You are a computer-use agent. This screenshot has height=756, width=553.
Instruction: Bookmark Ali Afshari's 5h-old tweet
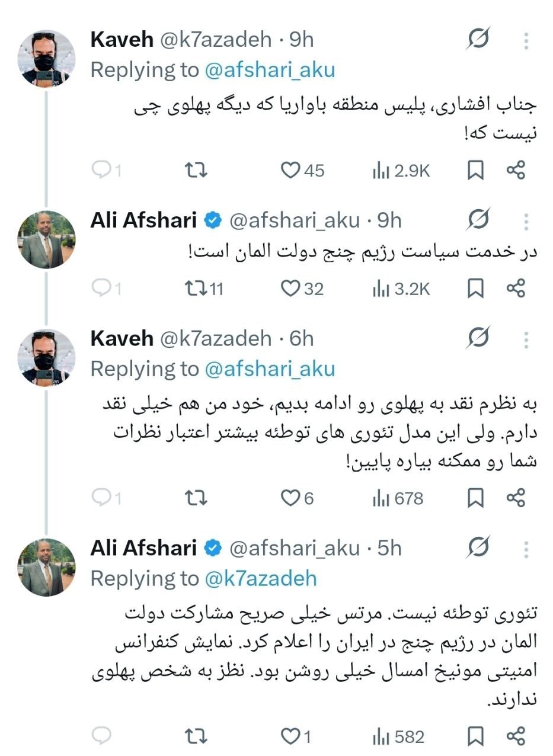(475, 736)
